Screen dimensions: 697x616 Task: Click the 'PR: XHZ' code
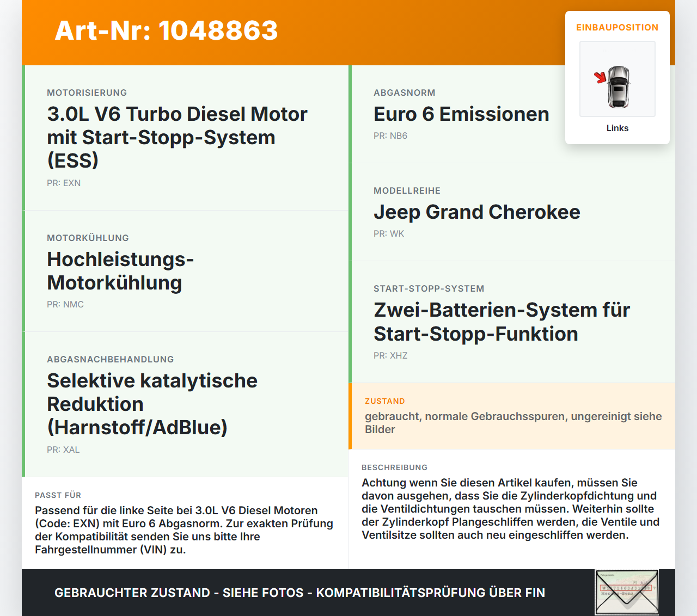pos(390,355)
